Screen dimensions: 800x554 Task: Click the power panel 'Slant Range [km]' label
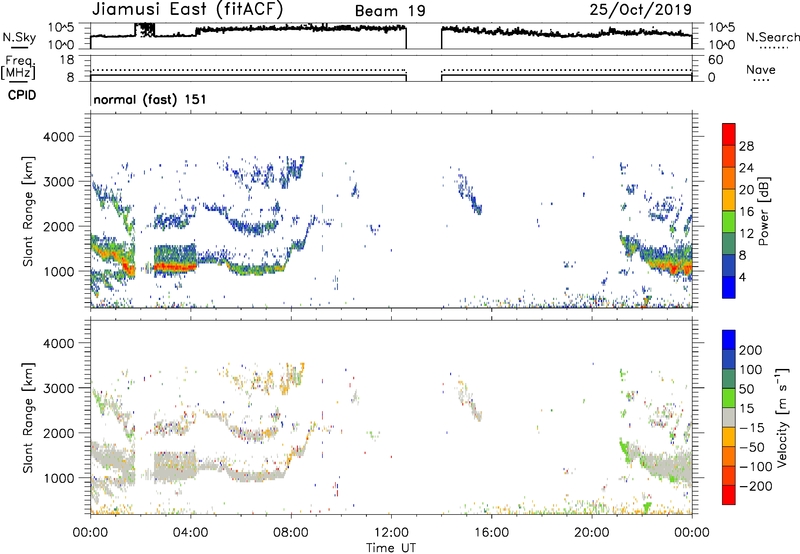point(28,211)
